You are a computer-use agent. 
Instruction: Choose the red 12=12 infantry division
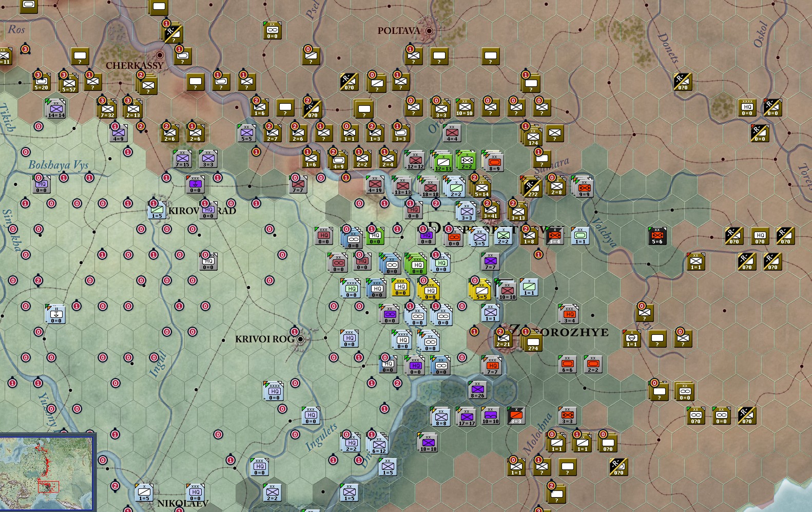point(415,161)
